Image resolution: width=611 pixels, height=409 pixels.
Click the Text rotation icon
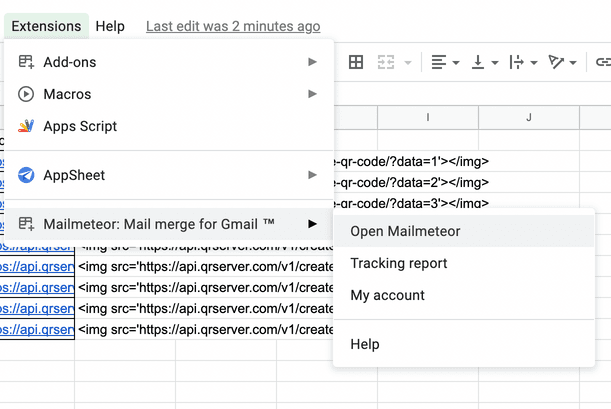[x=556, y=62]
